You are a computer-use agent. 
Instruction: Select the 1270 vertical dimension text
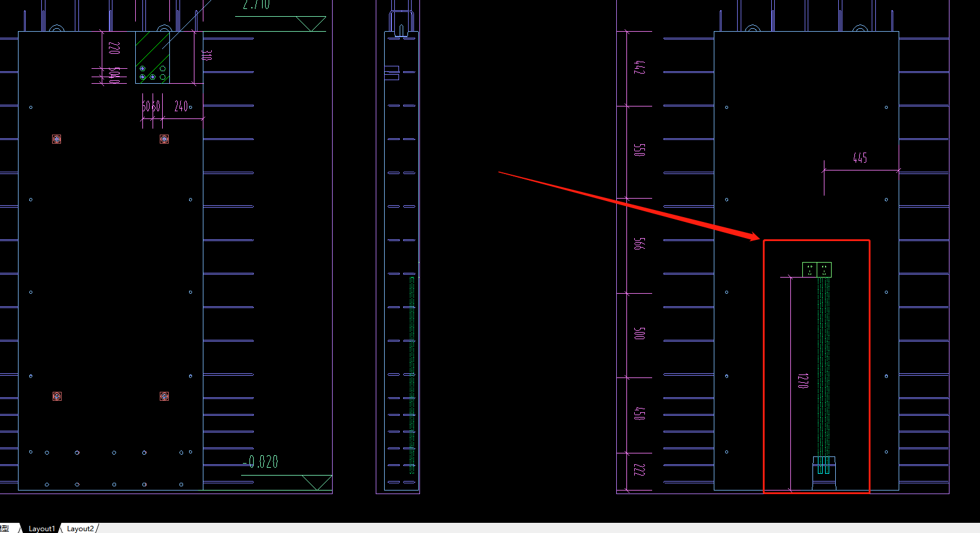coord(803,380)
